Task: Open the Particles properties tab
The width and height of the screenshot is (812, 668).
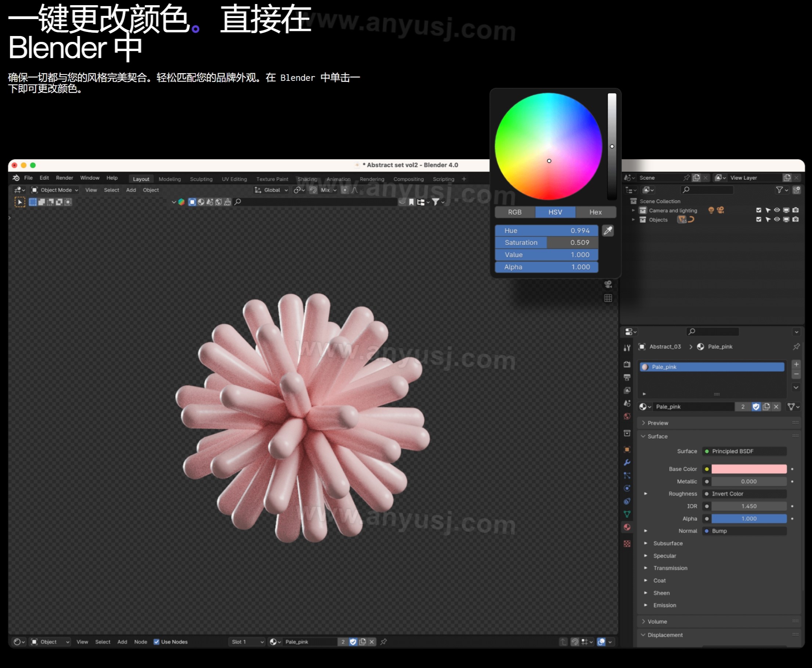Action: tap(627, 475)
